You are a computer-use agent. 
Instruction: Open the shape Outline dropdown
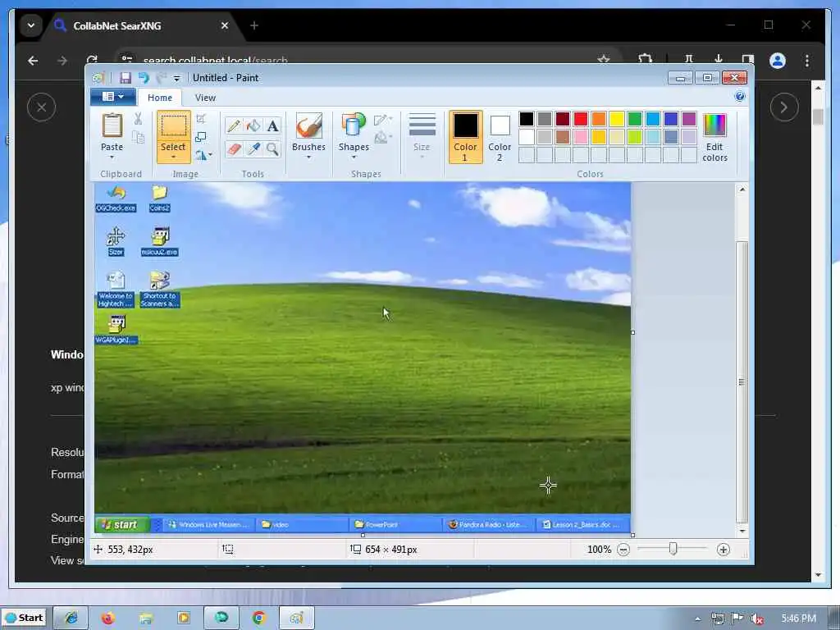tap(382, 120)
